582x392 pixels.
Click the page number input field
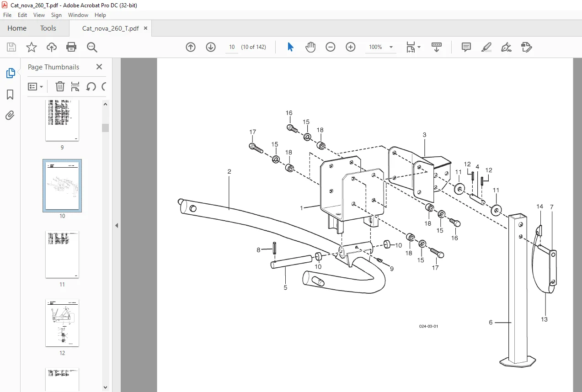pyautogui.click(x=232, y=47)
